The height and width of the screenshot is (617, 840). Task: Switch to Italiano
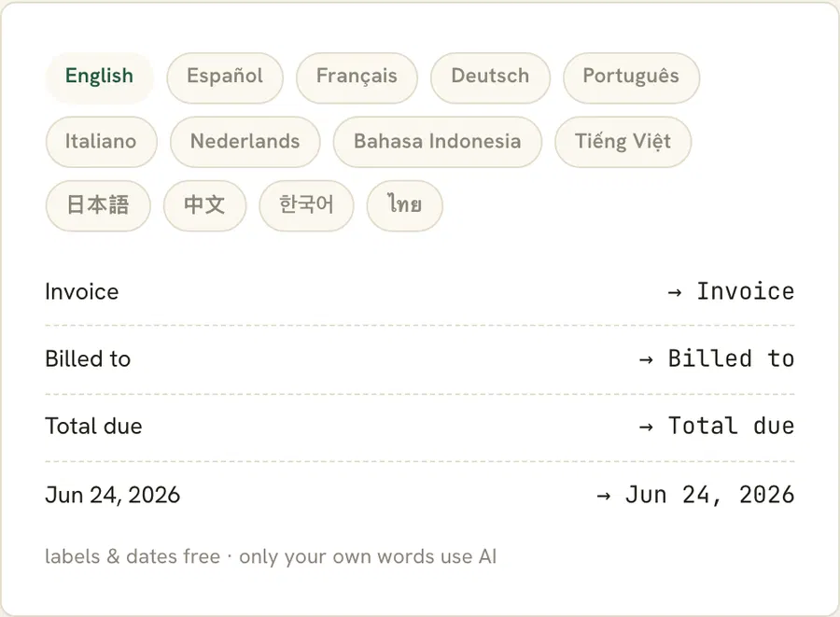coord(101,141)
